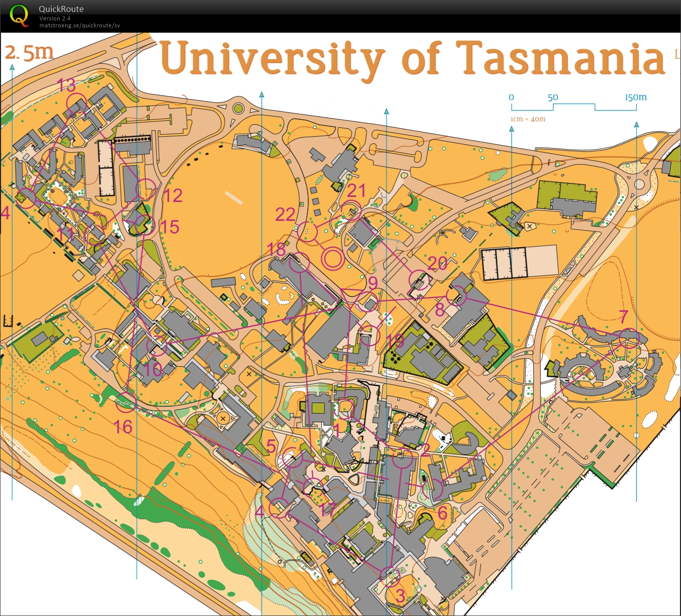
Task: Click control number 16 label
Action: pyautogui.click(x=123, y=427)
